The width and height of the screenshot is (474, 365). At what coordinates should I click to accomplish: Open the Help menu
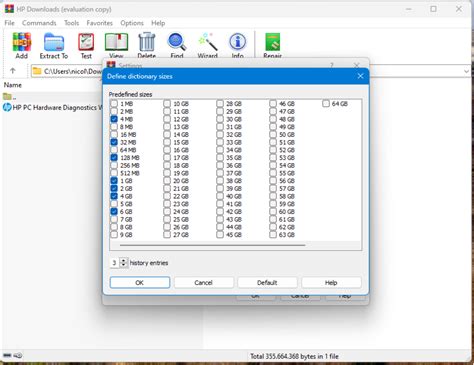point(158,23)
